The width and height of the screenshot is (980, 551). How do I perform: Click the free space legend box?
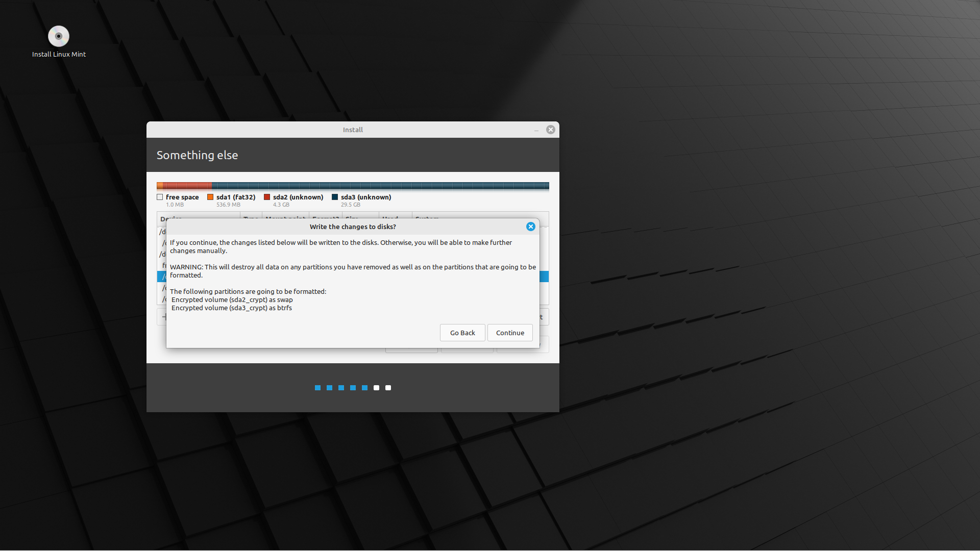click(160, 197)
